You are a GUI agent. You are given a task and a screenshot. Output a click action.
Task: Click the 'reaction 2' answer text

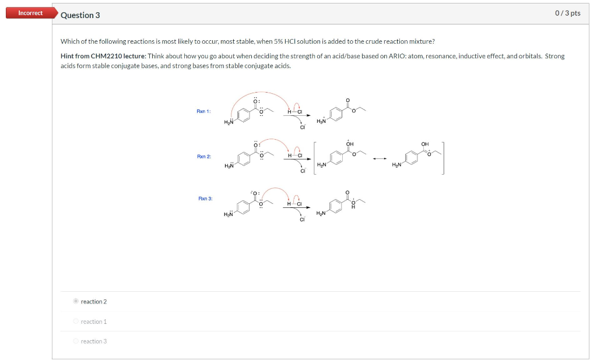(x=94, y=302)
